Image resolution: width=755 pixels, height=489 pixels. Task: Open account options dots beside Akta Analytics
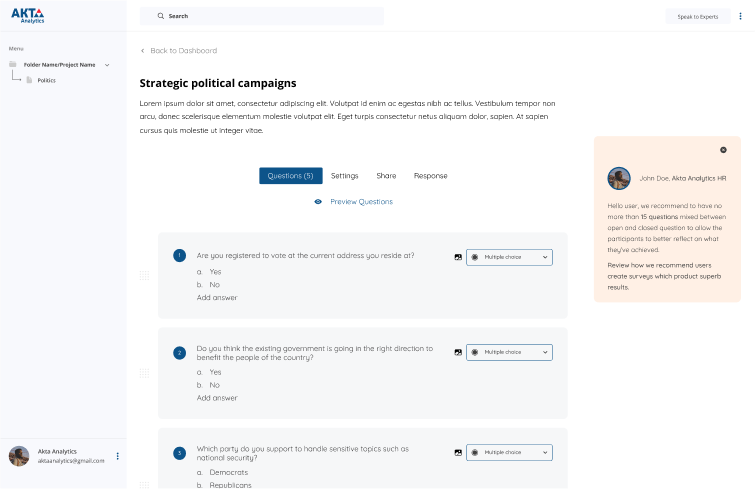(x=118, y=456)
